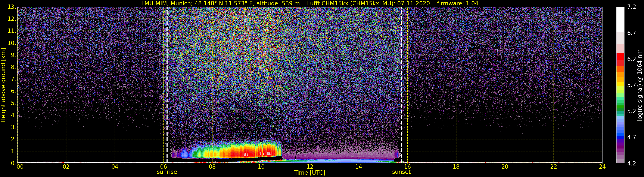Click the time tick label '14'

click(x=358, y=167)
